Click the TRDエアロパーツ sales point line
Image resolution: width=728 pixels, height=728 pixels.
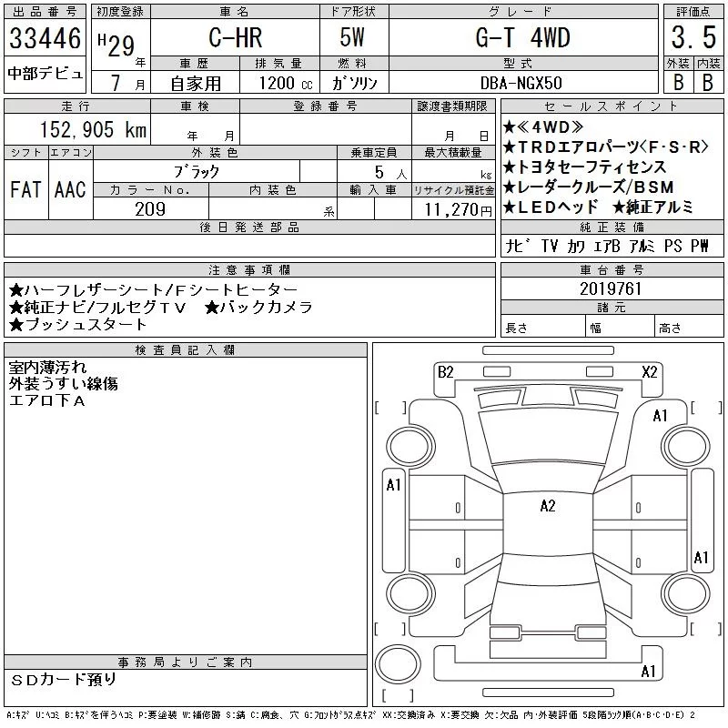click(605, 147)
